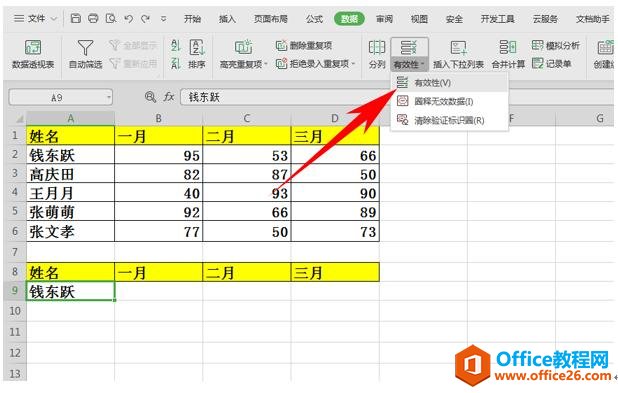This screenshot has width=618, height=393.
Task: Click the fx insert function icon
Action: pos(169,97)
